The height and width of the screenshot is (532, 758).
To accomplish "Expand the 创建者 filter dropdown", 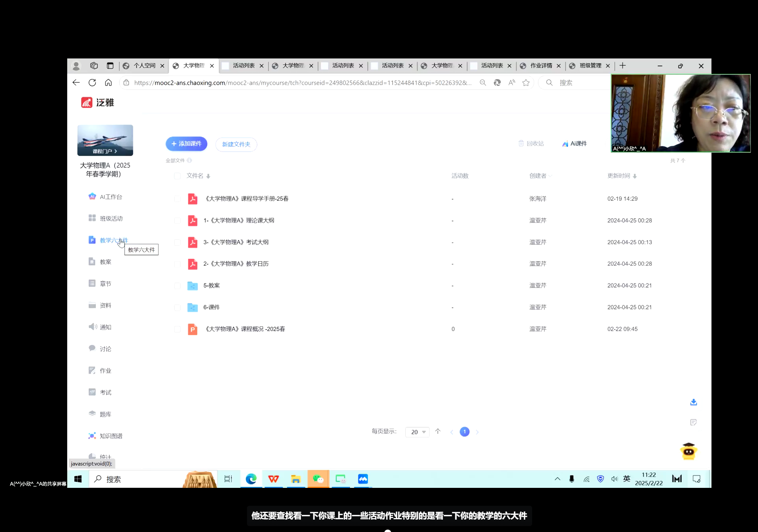I will click(x=550, y=176).
